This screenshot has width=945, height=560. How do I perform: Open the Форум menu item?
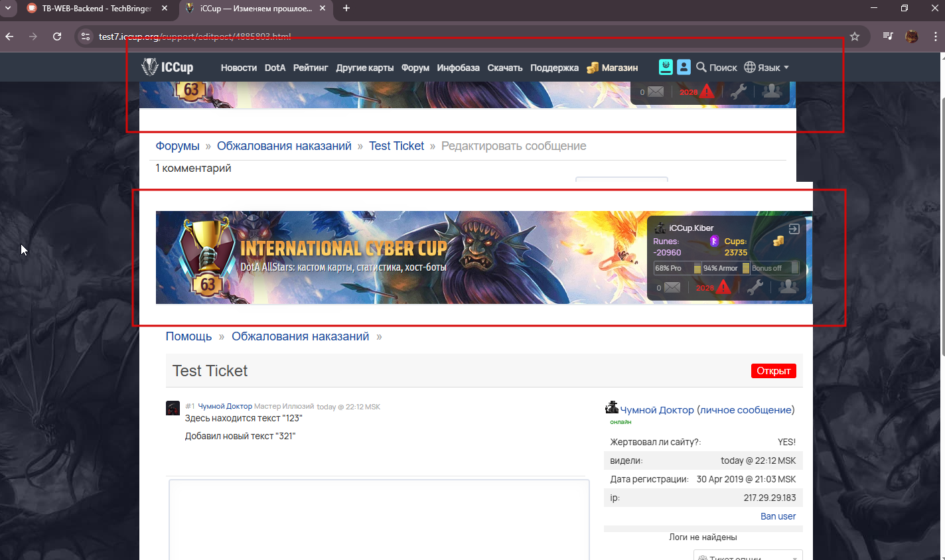point(415,68)
